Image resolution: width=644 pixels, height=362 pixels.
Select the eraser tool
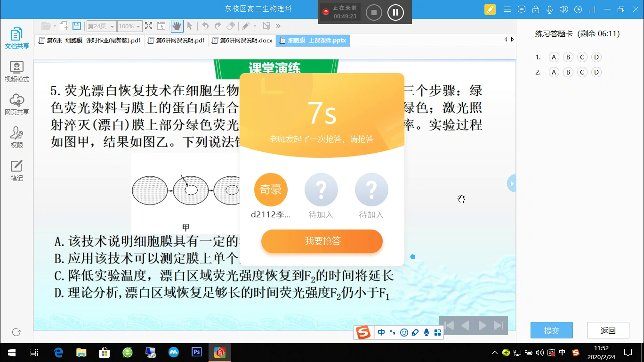click(230, 26)
